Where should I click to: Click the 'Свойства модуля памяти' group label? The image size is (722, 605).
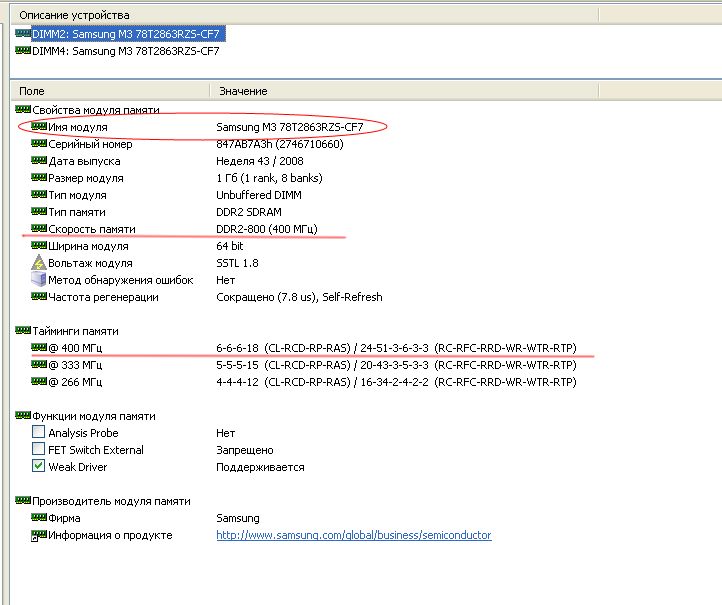[x=96, y=111]
